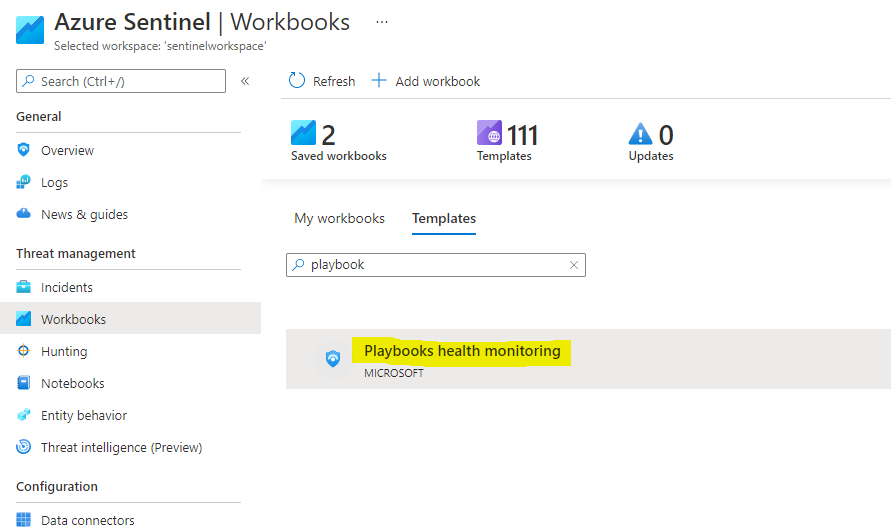Click the Azure Sentinel logo icon
891x527 pixels.
pyautogui.click(x=30, y=30)
